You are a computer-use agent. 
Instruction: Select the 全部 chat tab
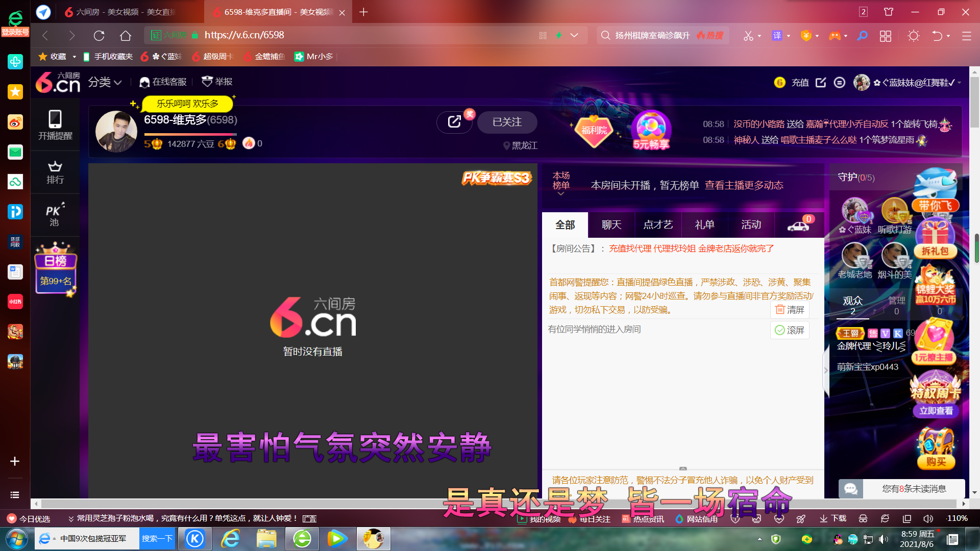point(565,225)
